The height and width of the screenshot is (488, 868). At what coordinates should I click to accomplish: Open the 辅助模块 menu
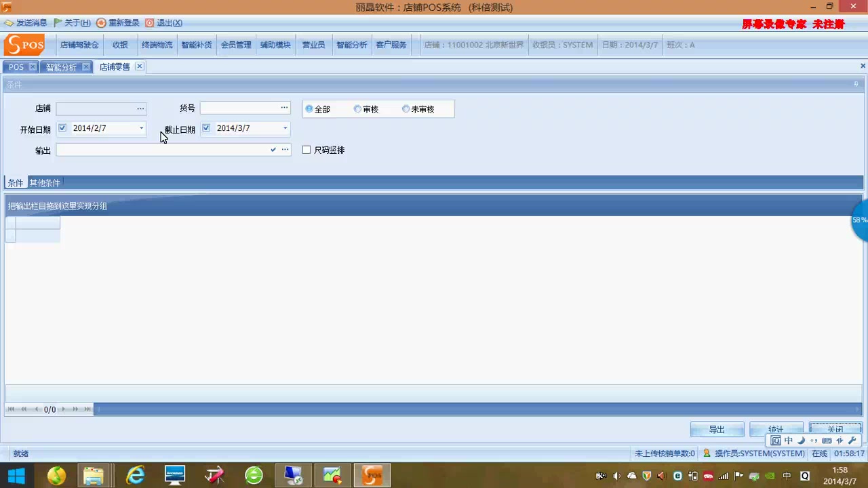275,45
